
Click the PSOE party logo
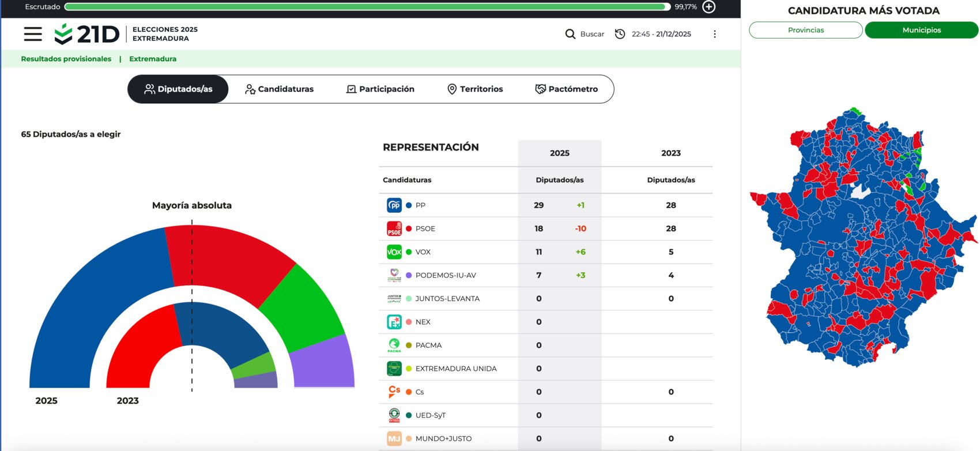tap(394, 228)
